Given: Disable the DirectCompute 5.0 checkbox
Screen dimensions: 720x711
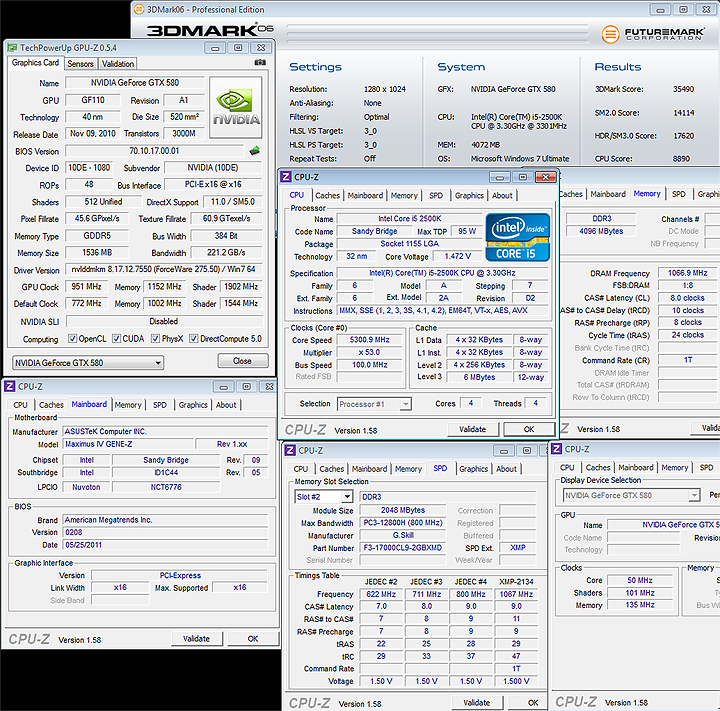Looking at the screenshot, I should point(193,339).
